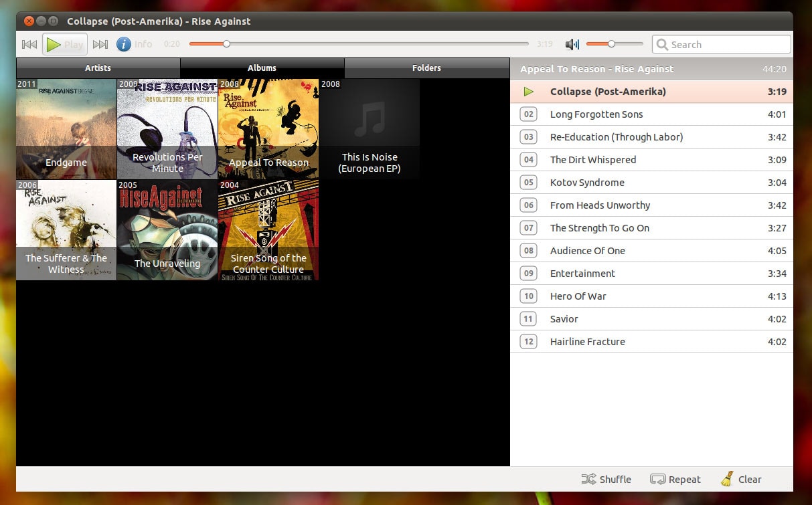
Task: Select track 07 The Strength To Go On
Action: click(651, 228)
